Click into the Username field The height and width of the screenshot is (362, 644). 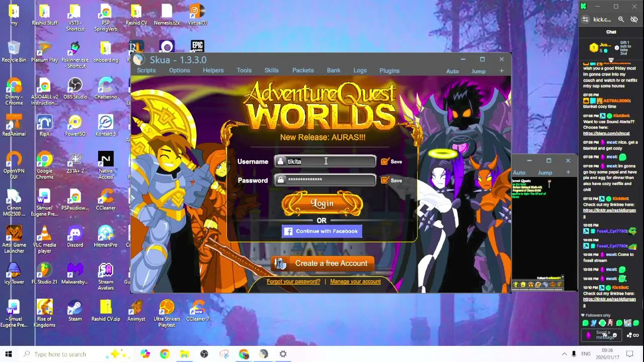[325, 161]
